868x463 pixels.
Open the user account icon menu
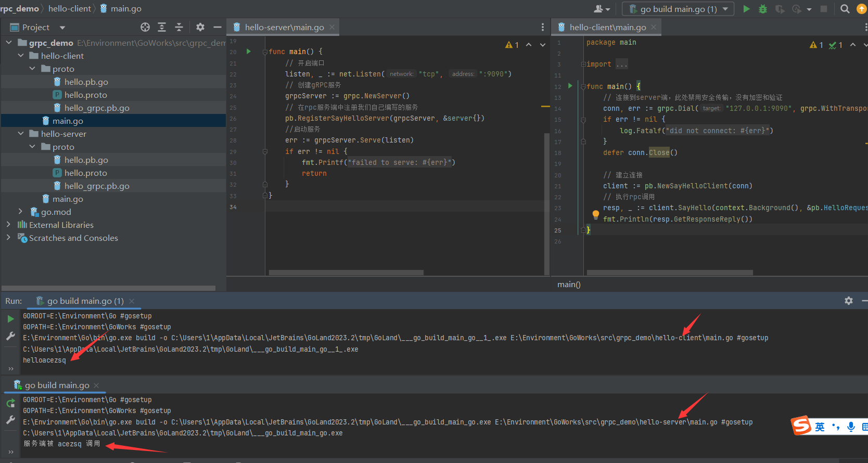click(602, 9)
